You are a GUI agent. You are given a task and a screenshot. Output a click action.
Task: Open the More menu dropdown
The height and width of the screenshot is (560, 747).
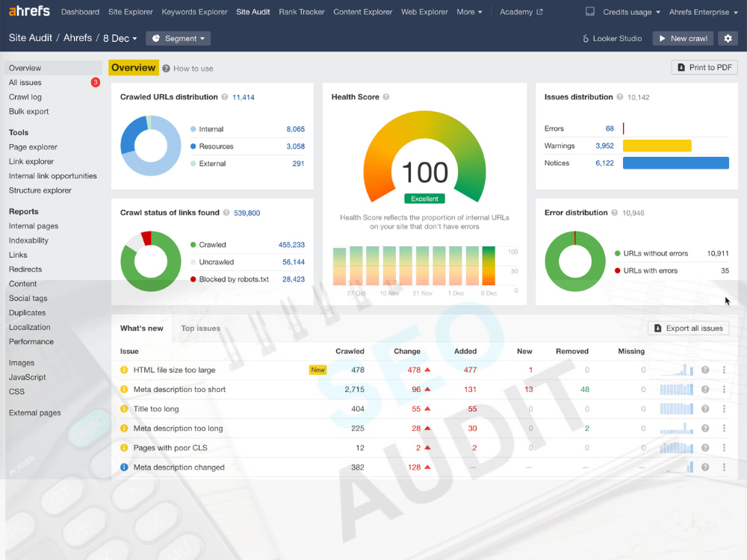click(469, 12)
